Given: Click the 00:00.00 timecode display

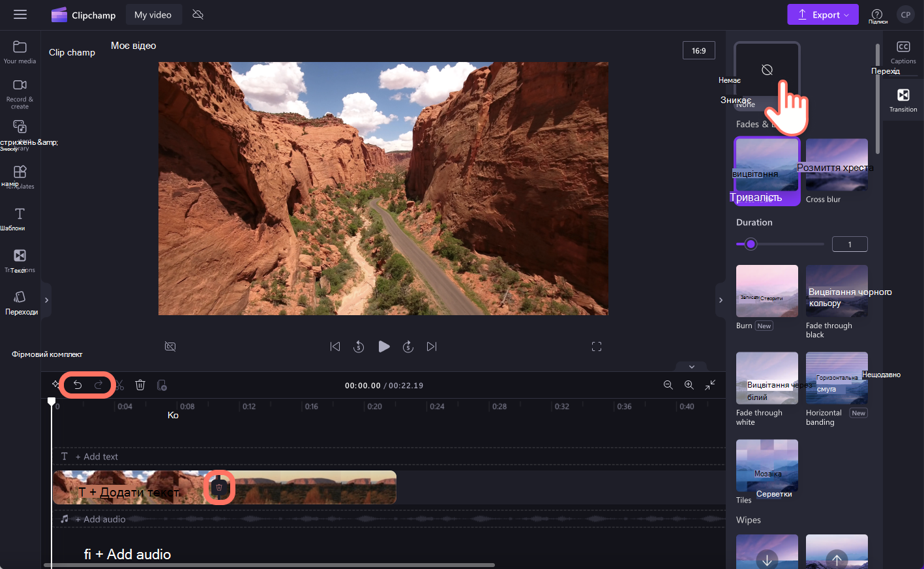Looking at the screenshot, I should coord(363,386).
